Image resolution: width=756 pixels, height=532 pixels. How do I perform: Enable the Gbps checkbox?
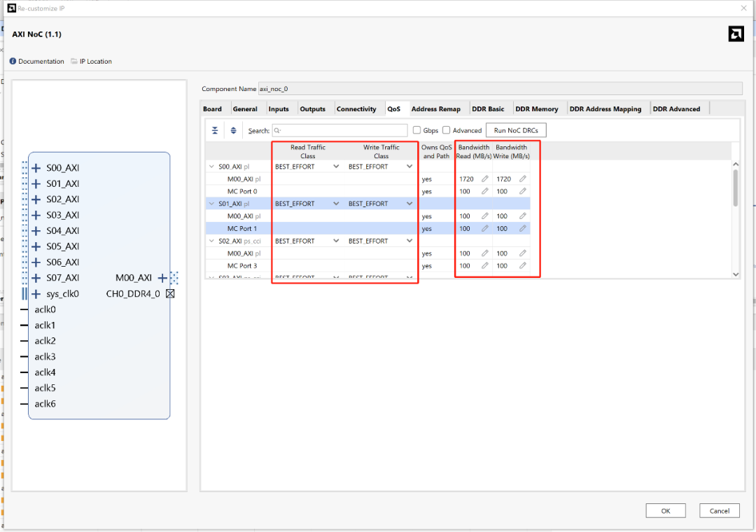pos(417,130)
